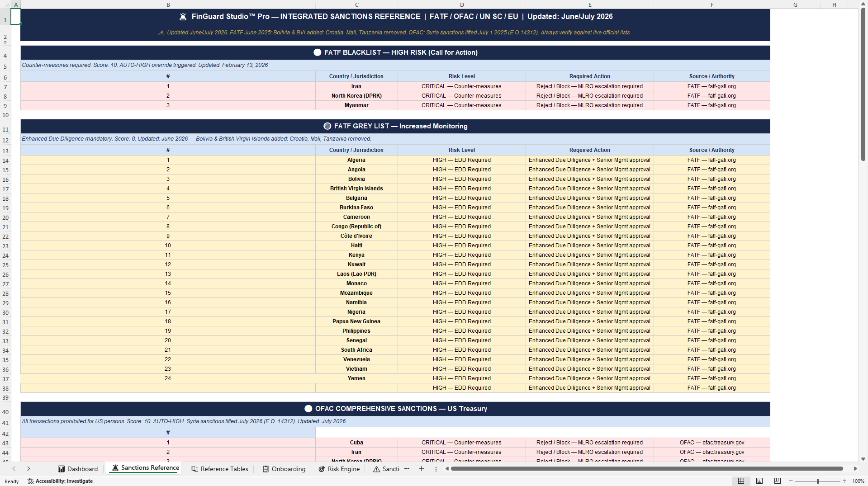
Task: Select row 38 header
Action: pos(5,388)
